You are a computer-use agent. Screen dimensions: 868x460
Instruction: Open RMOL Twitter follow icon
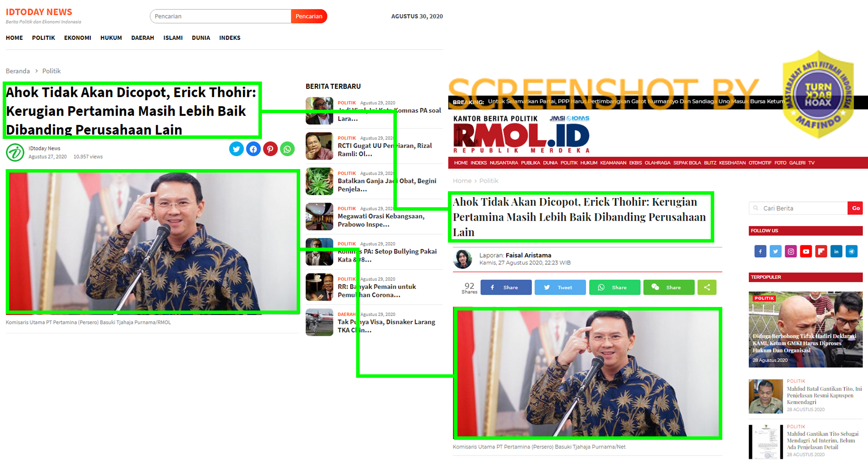click(775, 251)
